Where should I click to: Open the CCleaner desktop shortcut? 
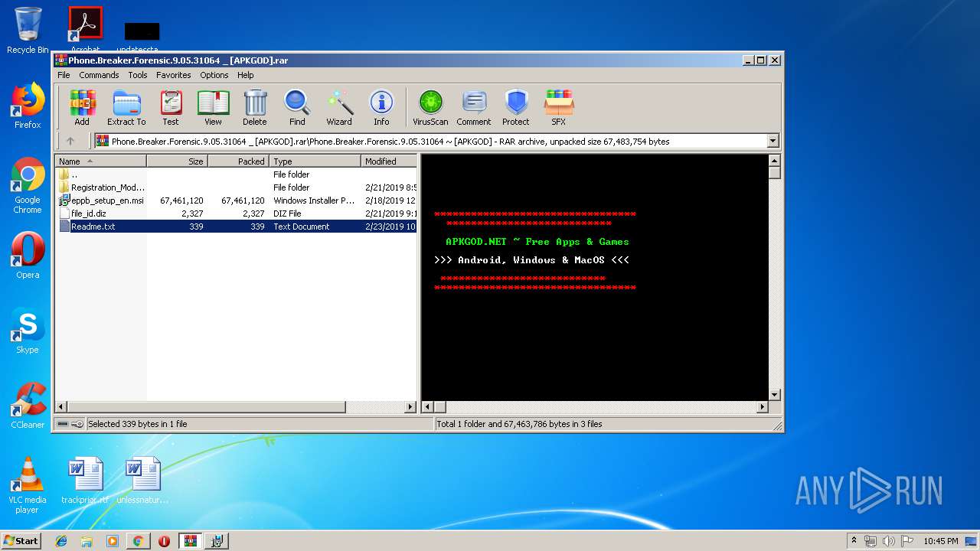coord(28,406)
